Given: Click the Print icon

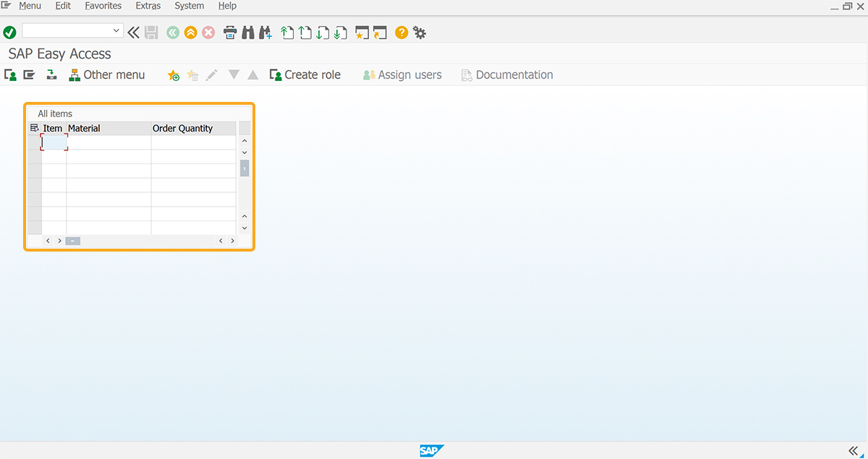Looking at the screenshot, I should (x=230, y=33).
